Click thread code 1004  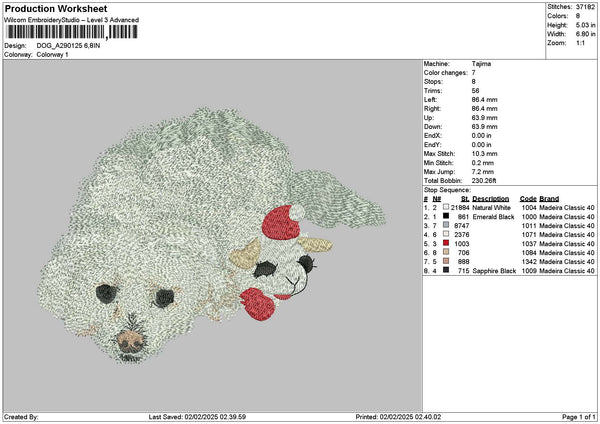(x=529, y=208)
